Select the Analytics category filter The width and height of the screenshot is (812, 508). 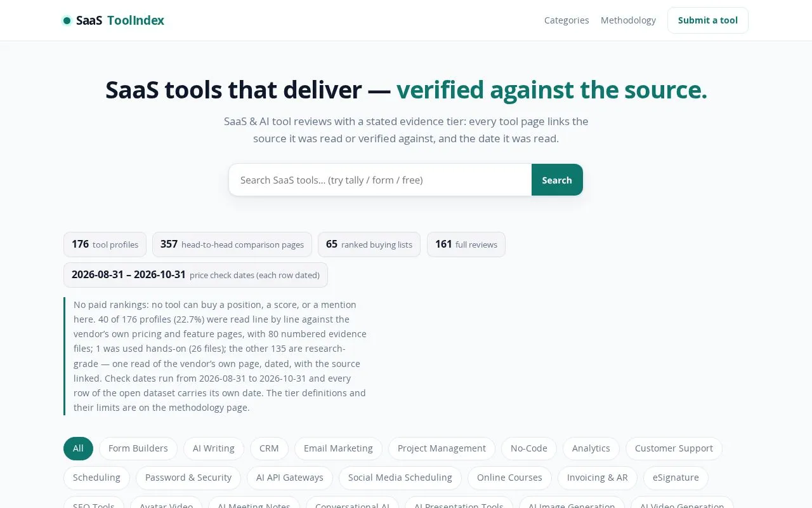coord(591,448)
